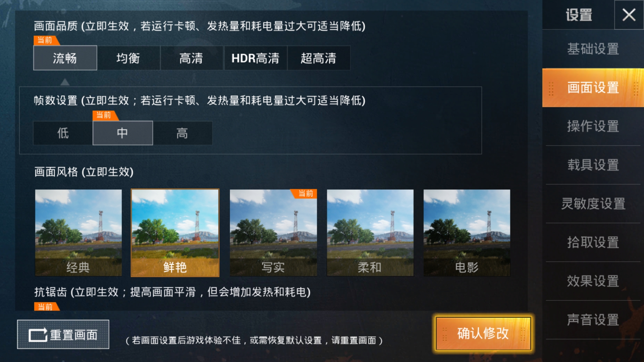This screenshot has height=362, width=644.
Task: Select 流畅 graphics quality option
Action: [x=65, y=58]
